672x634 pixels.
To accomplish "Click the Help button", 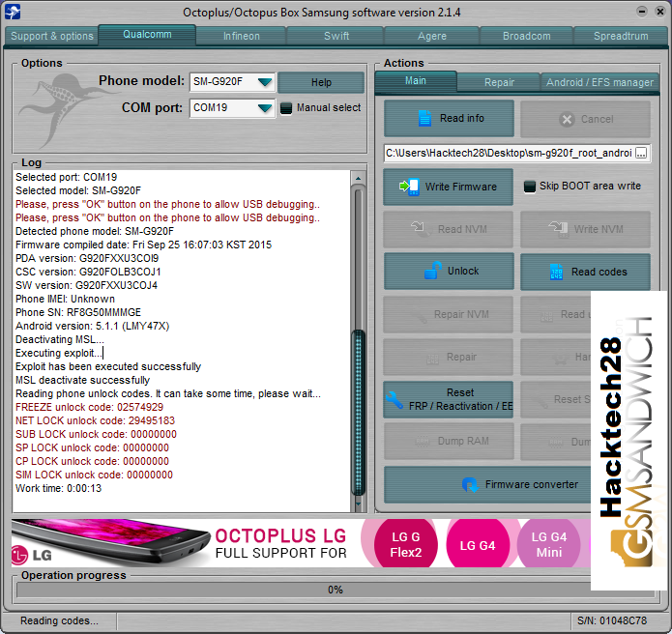I will 321,82.
